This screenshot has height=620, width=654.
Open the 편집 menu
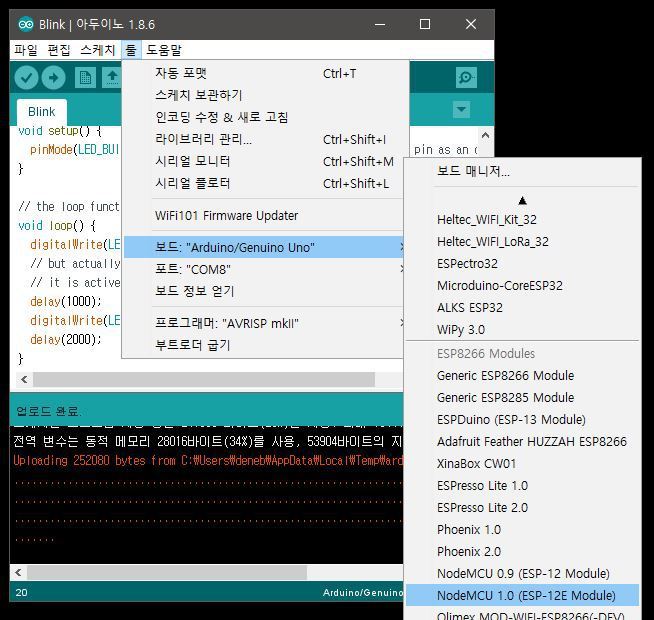click(59, 50)
